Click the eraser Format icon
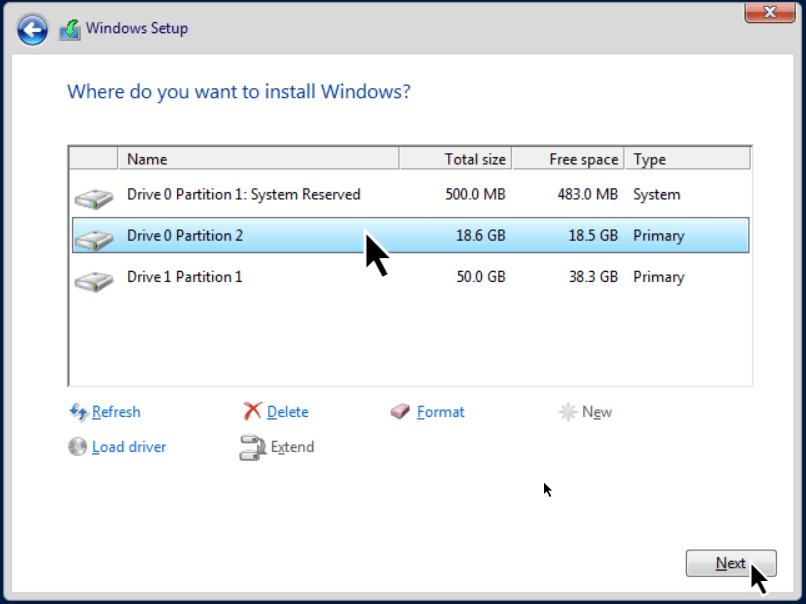The width and height of the screenshot is (806, 604). coord(400,411)
